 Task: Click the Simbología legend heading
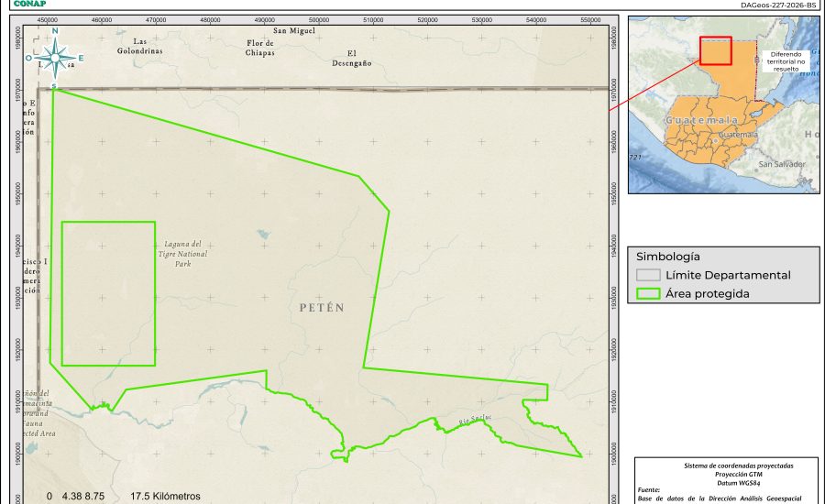point(668,257)
